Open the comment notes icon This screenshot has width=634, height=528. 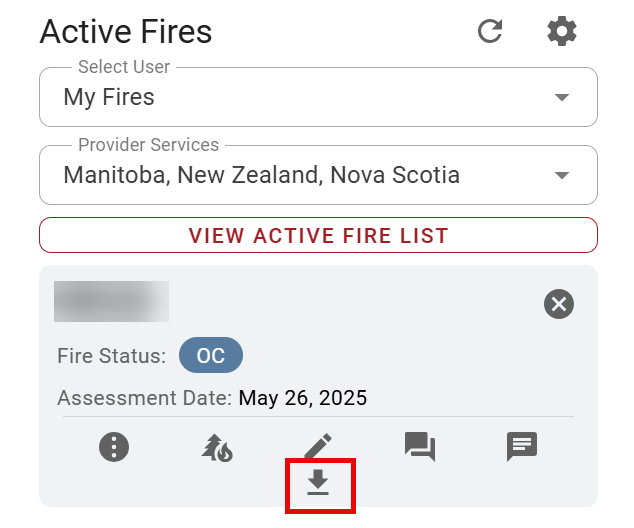(x=522, y=446)
